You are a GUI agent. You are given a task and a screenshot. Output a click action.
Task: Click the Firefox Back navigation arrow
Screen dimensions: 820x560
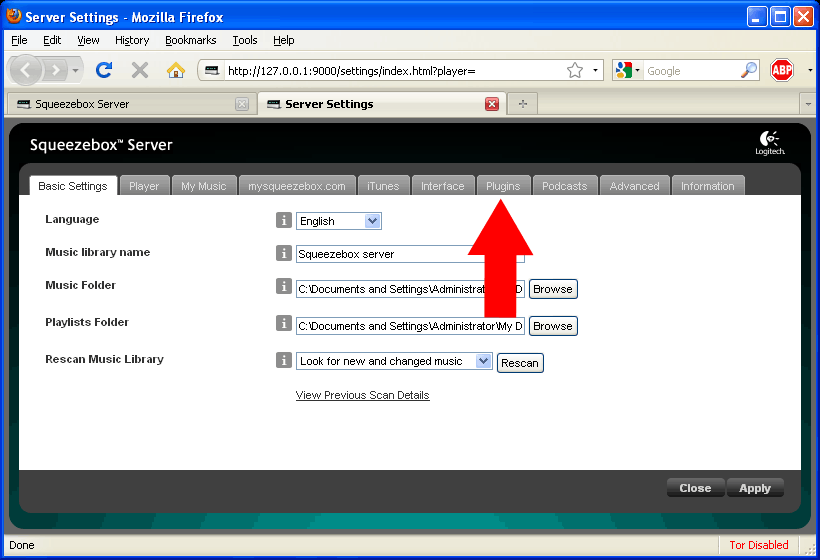coord(25,70)
